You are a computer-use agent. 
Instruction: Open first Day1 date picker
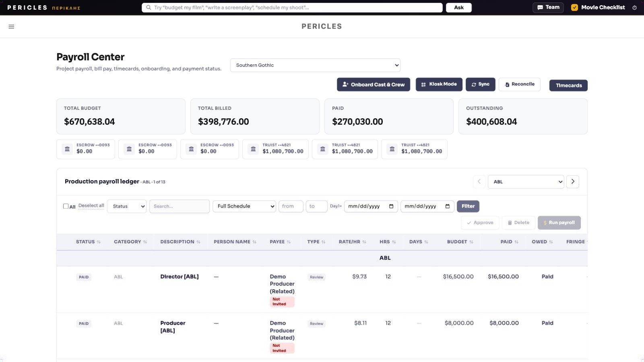[x=371, y=206]
